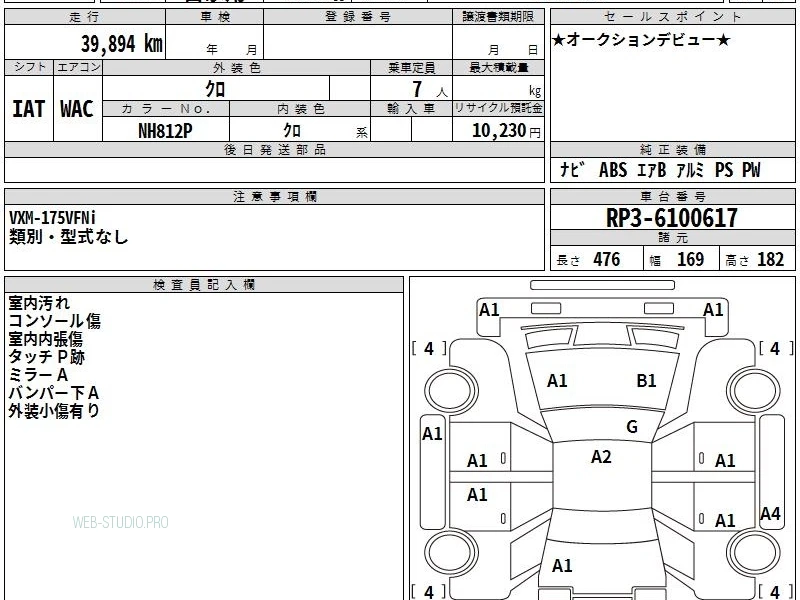800x600 pixels.
Task: Click the interior color value クロ under 内装色
Action: pos(292,131)
